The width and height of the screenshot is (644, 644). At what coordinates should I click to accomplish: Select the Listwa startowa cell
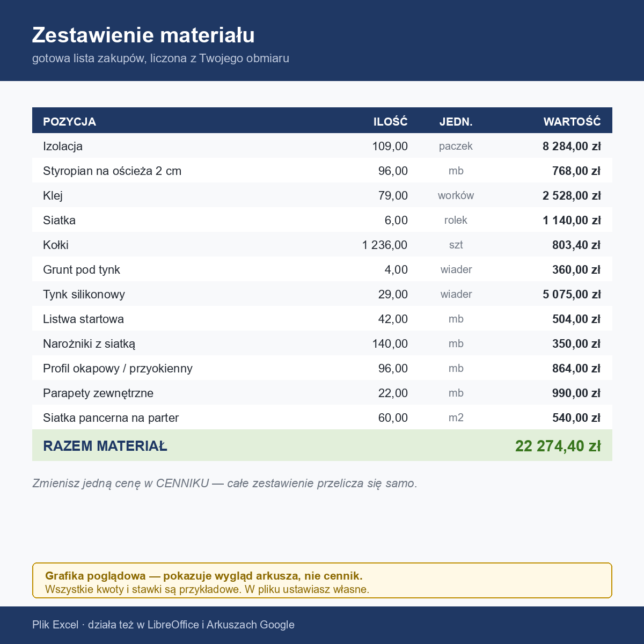point(83,319)
